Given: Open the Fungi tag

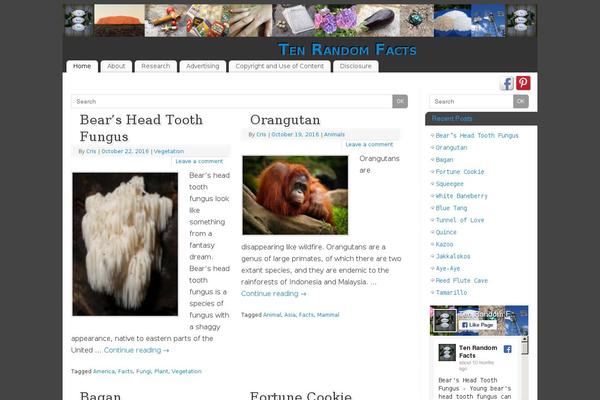Looking at the screenshot, I should tap(143, 371).
